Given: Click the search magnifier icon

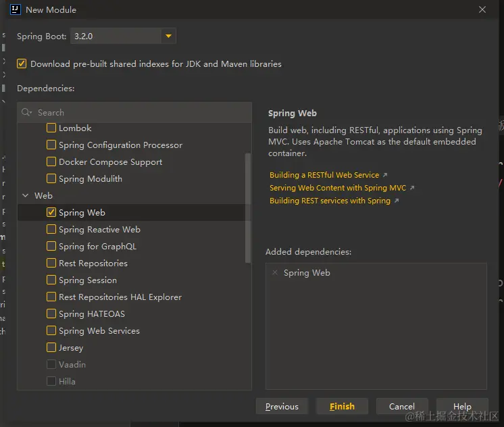Looking at the screenshot, I should click(x=26, y=112).
